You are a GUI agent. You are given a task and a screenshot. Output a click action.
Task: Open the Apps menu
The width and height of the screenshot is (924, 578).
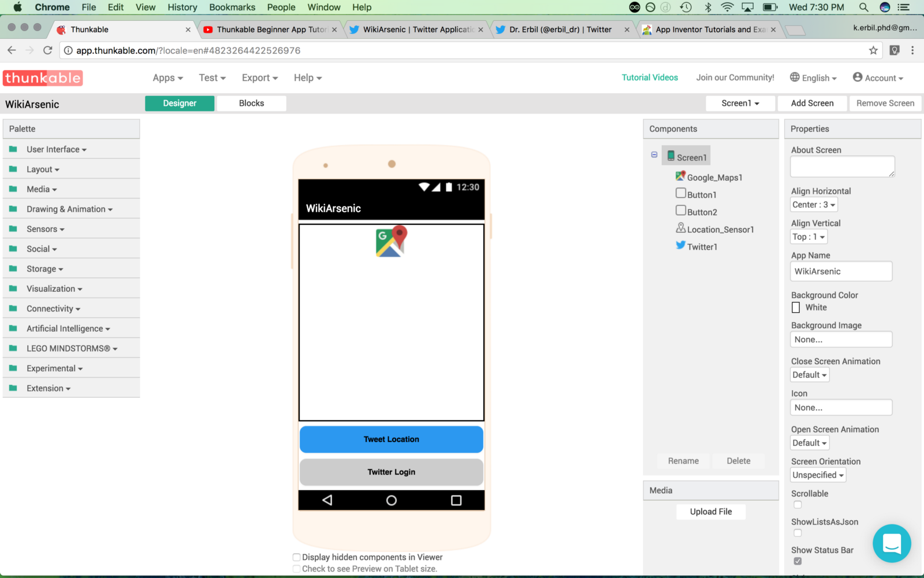coord(167,78)
